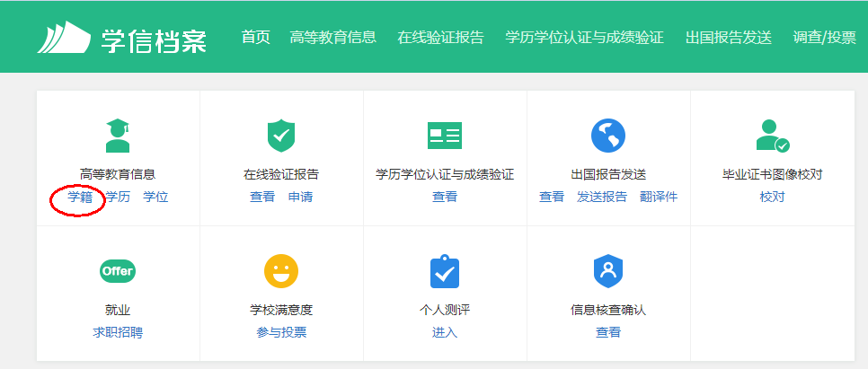Select 调查/投票 in the top navigation
Image resolution: width=868 pixels, height=369 pixels.
[825, 38]
